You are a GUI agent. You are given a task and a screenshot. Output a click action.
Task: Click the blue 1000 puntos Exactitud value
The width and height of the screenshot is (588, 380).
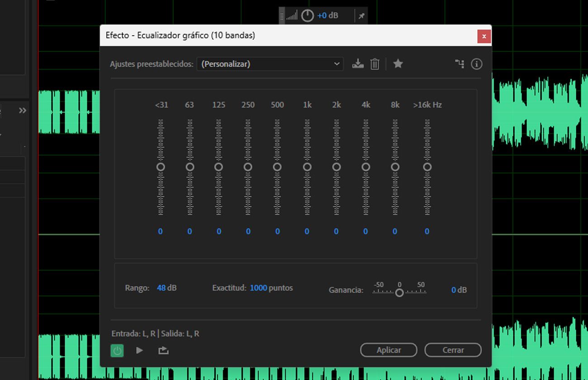tap(258, 288)
